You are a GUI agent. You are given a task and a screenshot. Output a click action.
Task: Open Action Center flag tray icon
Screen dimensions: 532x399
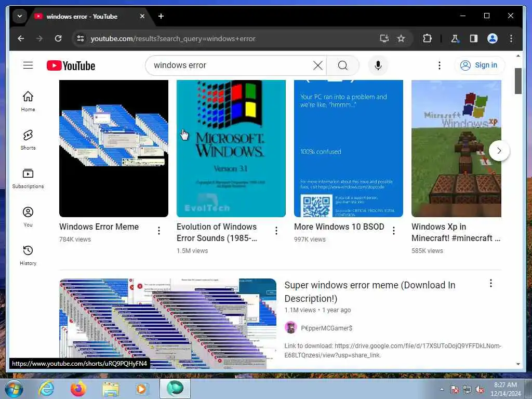(454, 390)
